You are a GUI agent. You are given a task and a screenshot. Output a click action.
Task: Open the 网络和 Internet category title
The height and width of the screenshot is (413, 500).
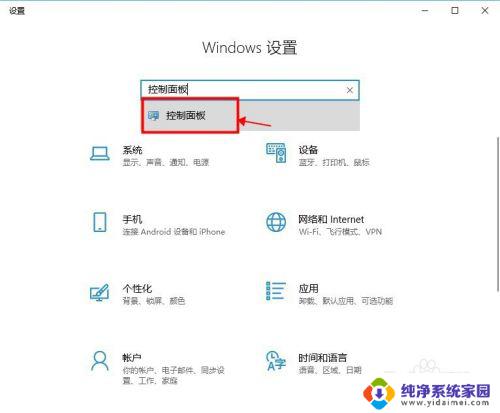point(331,219)
